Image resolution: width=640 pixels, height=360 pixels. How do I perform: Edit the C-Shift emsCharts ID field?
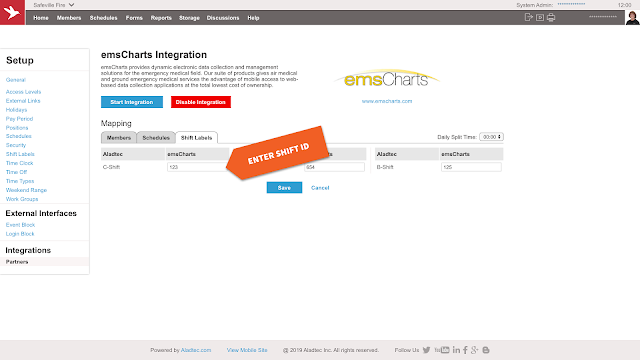[197, 167]
